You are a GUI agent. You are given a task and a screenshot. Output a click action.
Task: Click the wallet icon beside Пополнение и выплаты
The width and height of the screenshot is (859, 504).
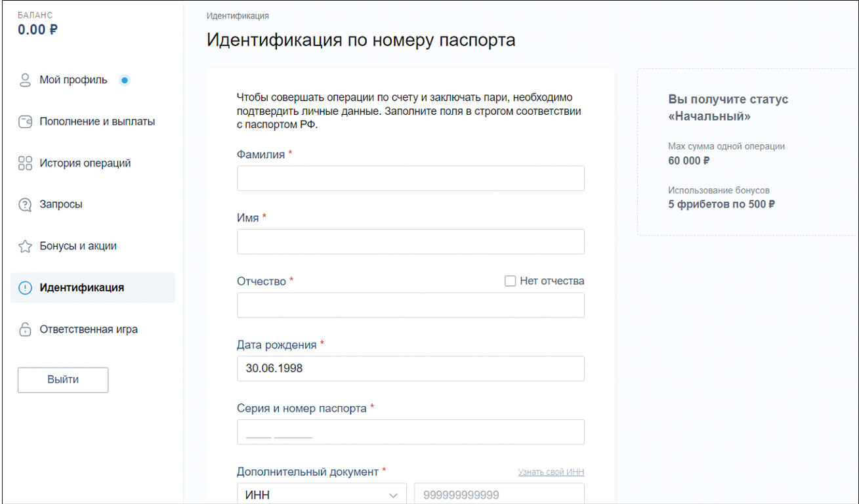point(26,122)
